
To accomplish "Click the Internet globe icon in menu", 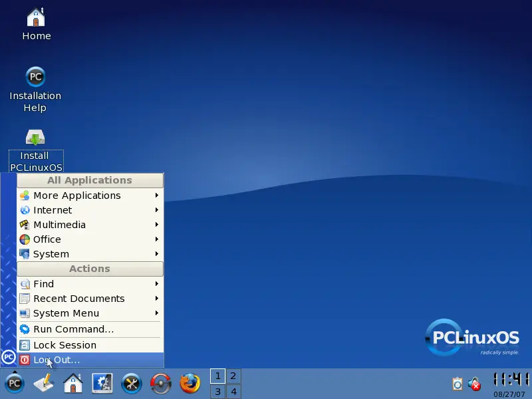I will [x=25, y=210].
